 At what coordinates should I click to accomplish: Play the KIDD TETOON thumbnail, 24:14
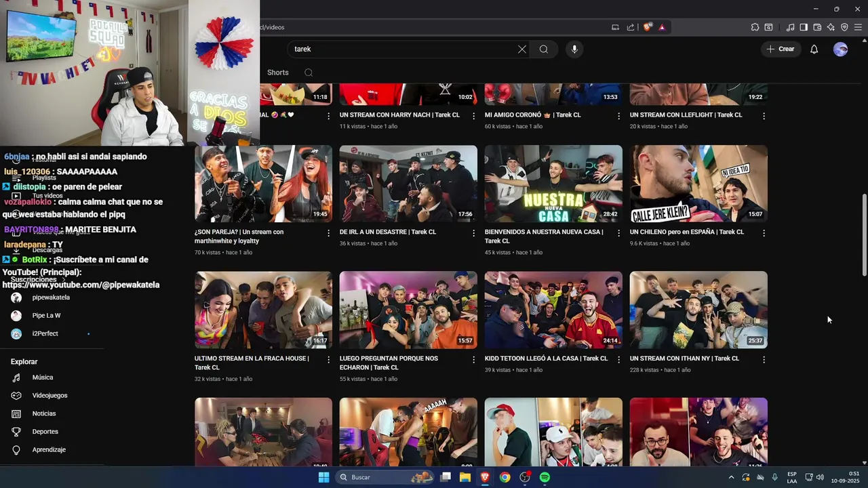click(553, 310)
